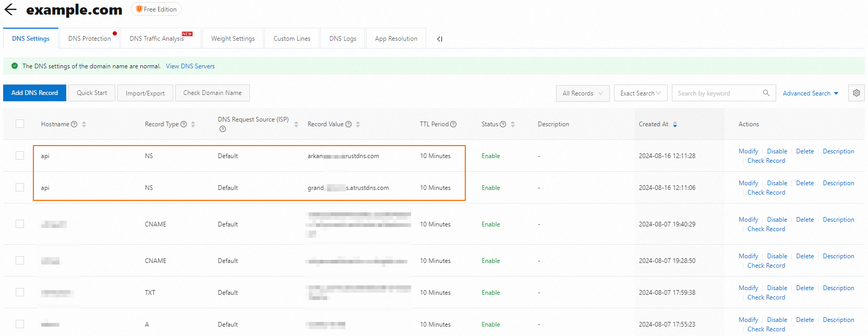Open table settings via gear icon
868x336 pixels.
(x=856, y=93)
